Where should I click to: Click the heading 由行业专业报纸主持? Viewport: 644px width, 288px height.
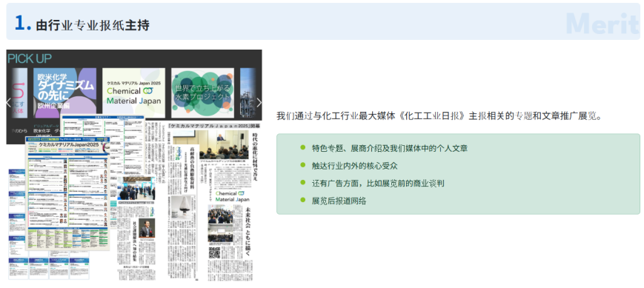[93, 25]
